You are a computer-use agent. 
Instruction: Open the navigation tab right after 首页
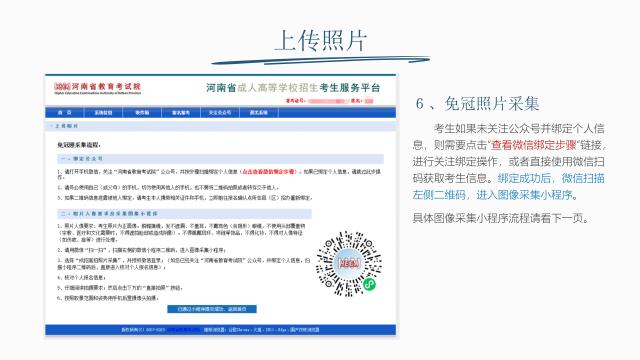click(x=103, y=113)
